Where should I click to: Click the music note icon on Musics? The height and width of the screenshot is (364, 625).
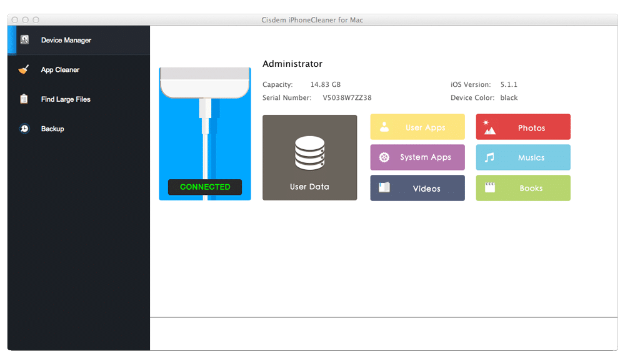(489, 157)
